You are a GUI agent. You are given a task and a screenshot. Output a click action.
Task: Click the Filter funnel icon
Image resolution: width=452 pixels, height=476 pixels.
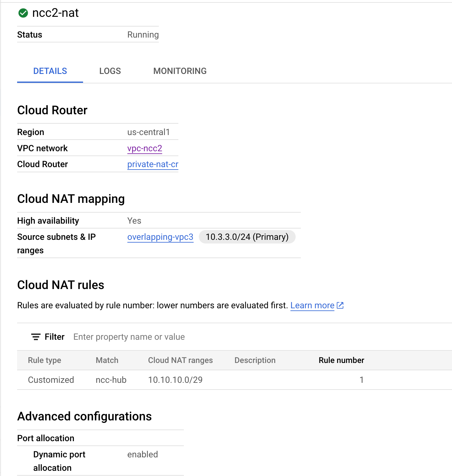pos(36,337)
